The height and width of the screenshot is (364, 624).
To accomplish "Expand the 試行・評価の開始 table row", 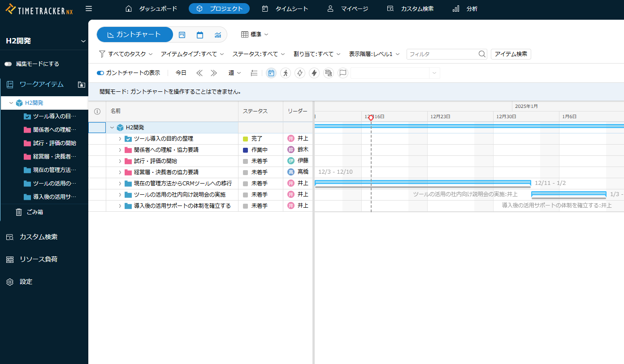I will coord(120,161).
